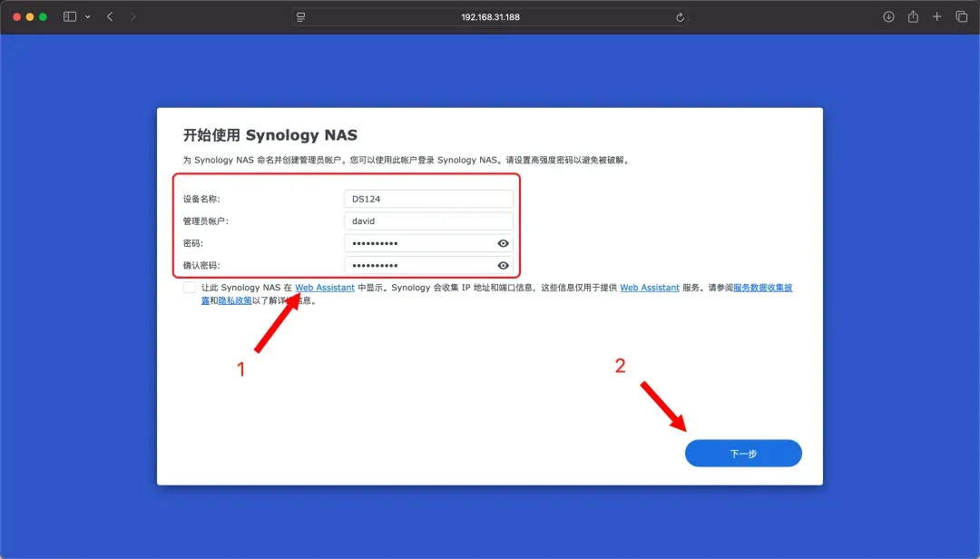The image size is (980, 559).
Task: Reveal the 密码 field with the eye icon
Action: click(x=503, y=243)
